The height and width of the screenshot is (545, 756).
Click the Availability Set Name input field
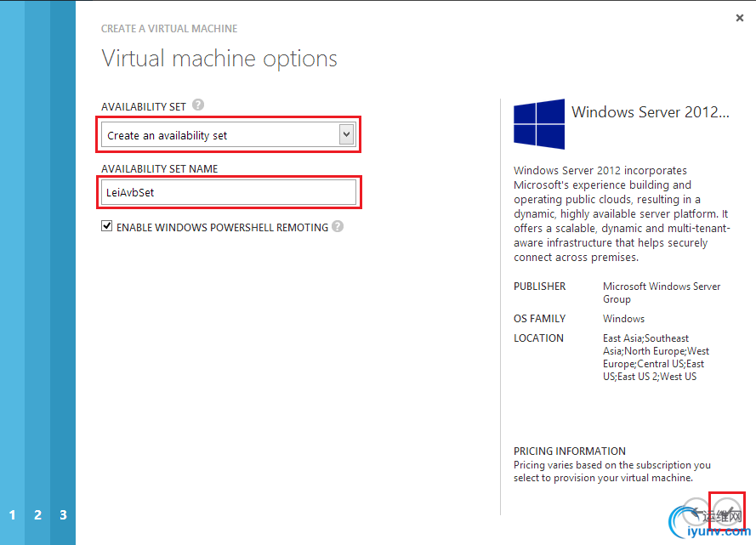click(x=229, y=192)
